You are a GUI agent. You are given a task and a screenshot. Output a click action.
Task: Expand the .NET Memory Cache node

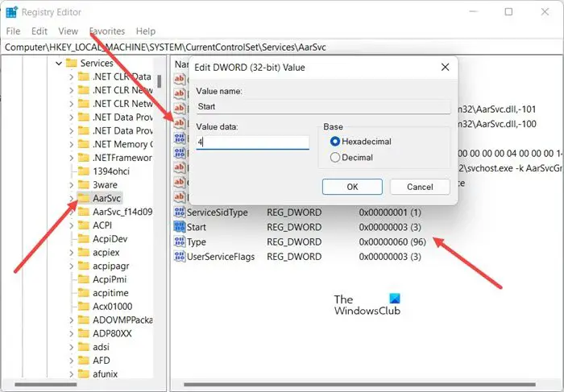tap(71, 144)
